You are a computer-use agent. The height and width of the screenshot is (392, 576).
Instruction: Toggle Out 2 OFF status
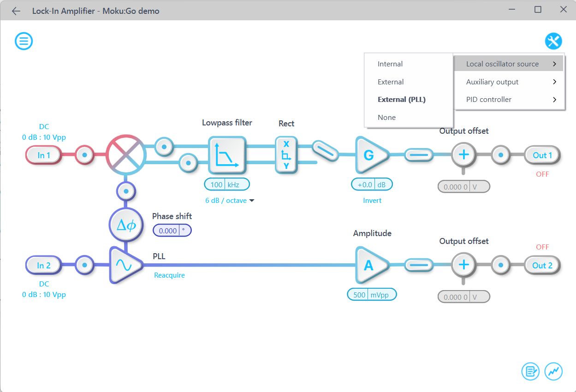pos(542,247)
